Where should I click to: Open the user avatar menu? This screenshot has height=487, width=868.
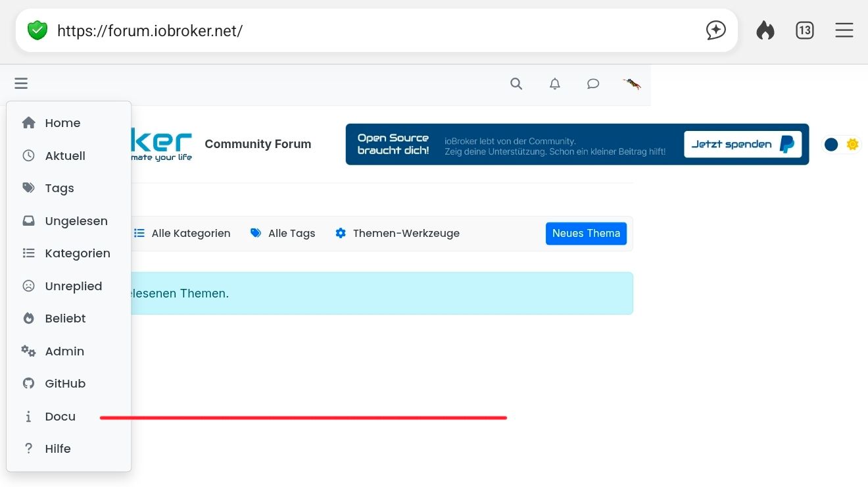pos(632,84)
